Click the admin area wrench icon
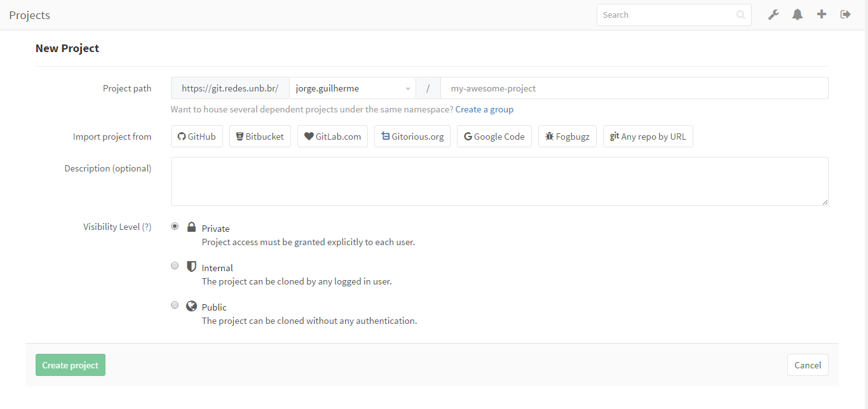The height and width of the screenshot is (409, 868). pyautogui.click(x=773, y=15)
